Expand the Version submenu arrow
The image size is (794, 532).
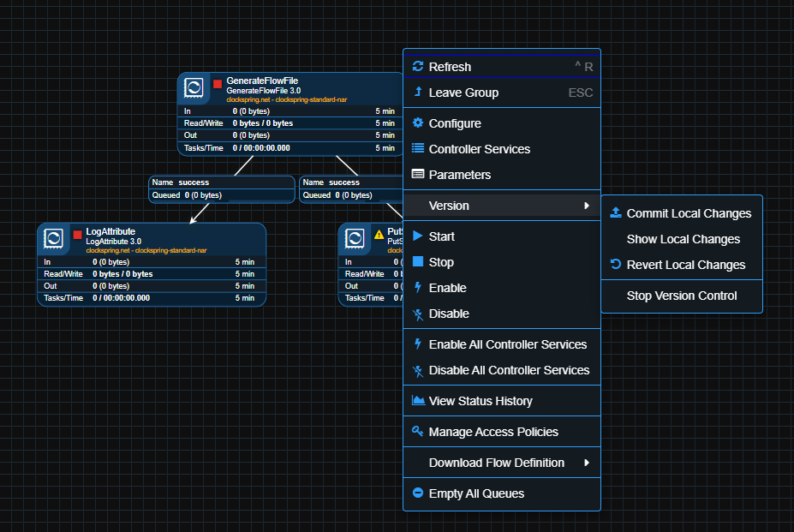587,206
